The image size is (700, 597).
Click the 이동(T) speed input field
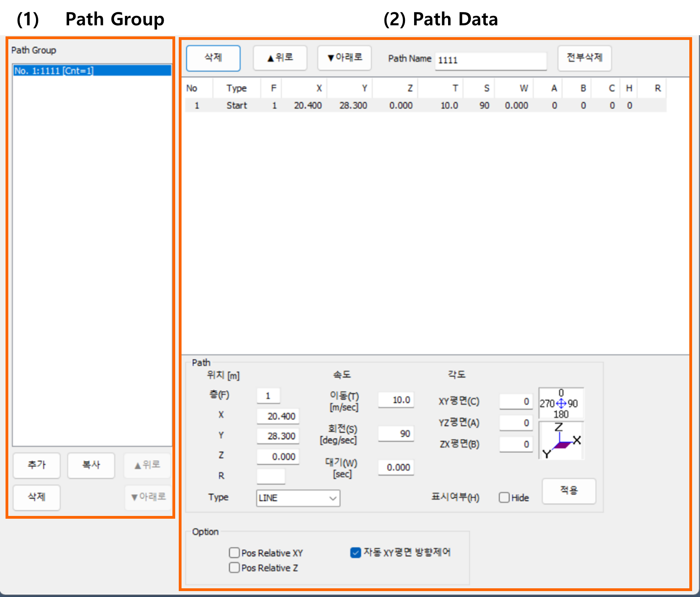tap(396, 400)
